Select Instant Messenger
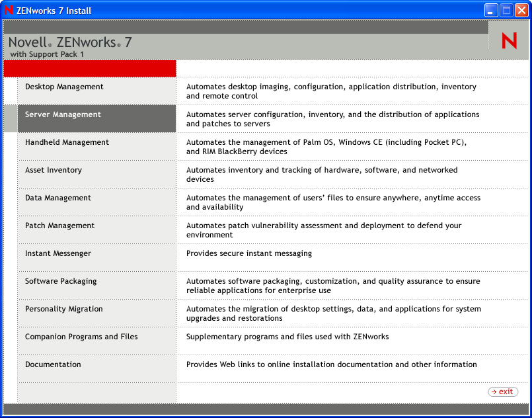532x418 pixels. point(58,253)
